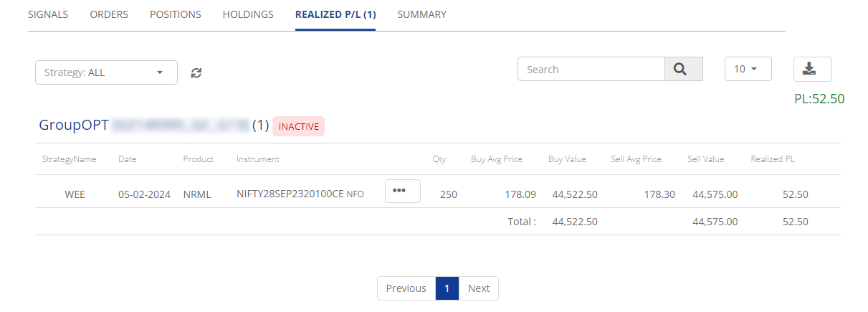
Task: Download the realized P/L report
Action: 812,69
